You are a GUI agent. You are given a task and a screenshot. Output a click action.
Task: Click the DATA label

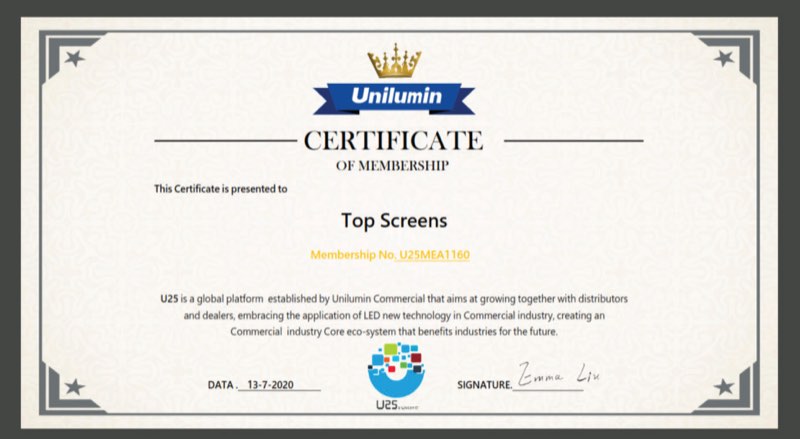pos(222,385)
